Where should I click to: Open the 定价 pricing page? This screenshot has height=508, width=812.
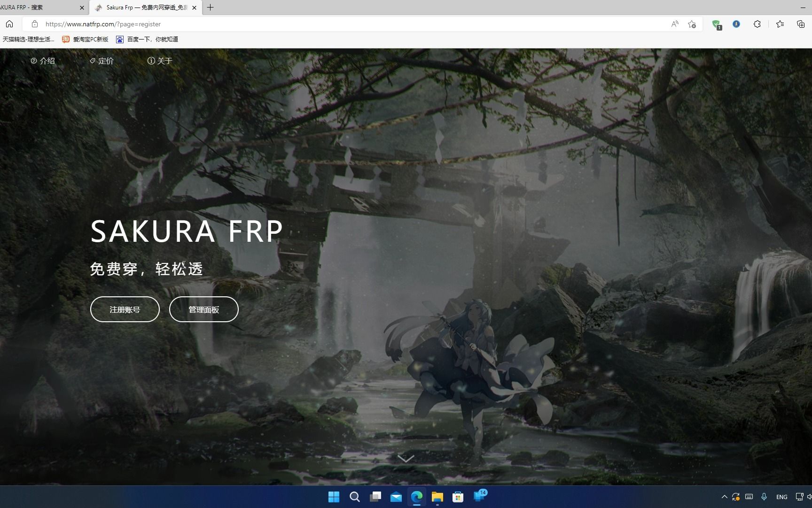pyautogui.click(x=101, y=61)
